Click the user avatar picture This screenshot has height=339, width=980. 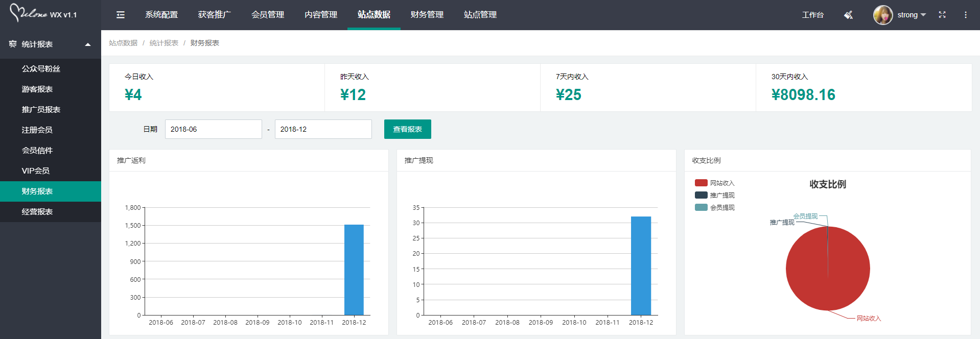pyautogui.click(x=883, y=15)
